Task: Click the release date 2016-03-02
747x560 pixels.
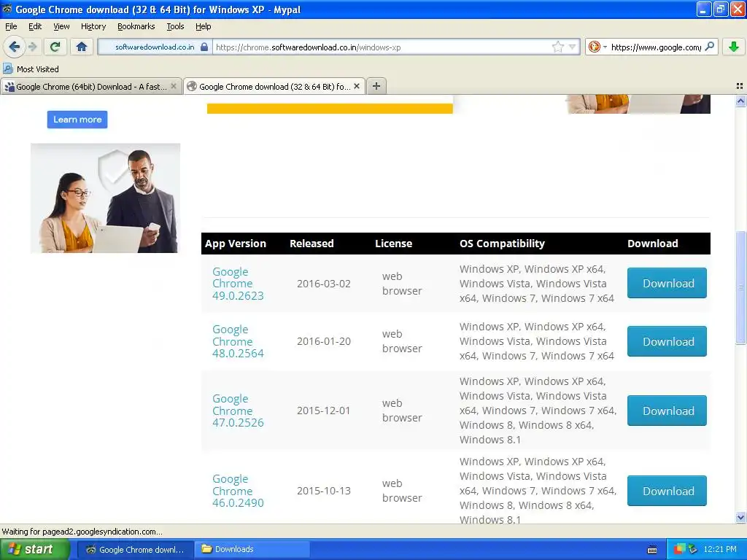Action: 323,284
